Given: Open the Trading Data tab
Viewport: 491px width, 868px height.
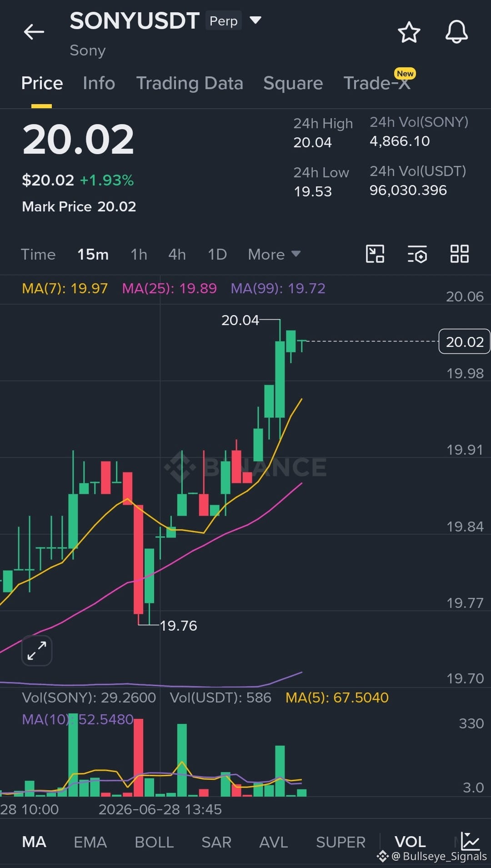Looking at the screenshot, I should pos(190,83).
